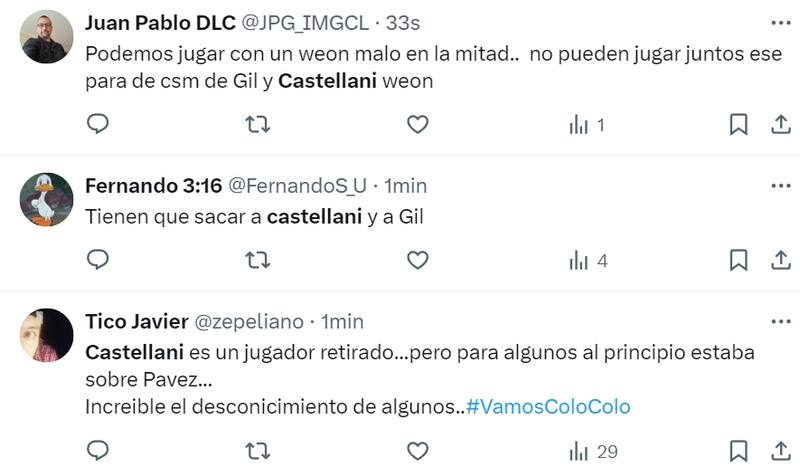Open more options on Juan Pablo's tweet
Screen dimensions: 800x467
[x=780, y=22]
